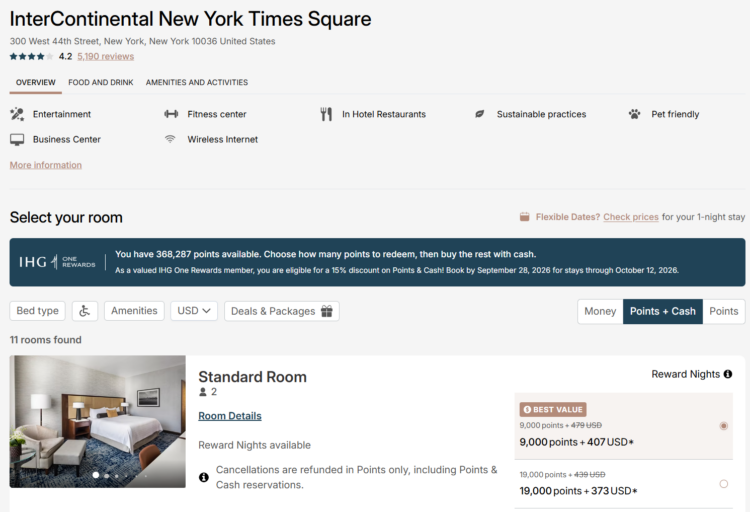
Task: Click the Fitness center dumbbell icon
Action: 171,114
